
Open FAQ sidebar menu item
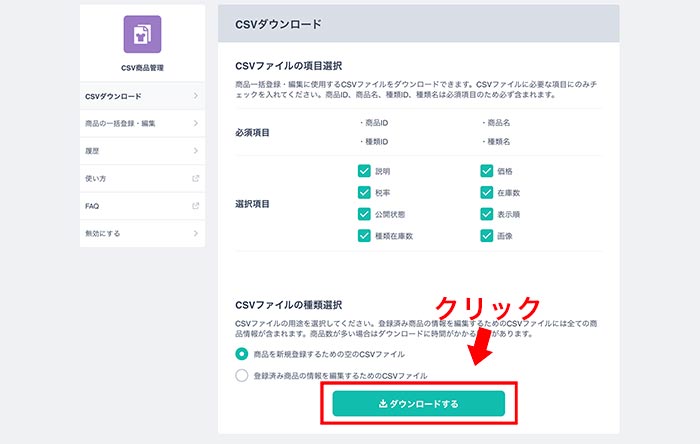(142, 206)
